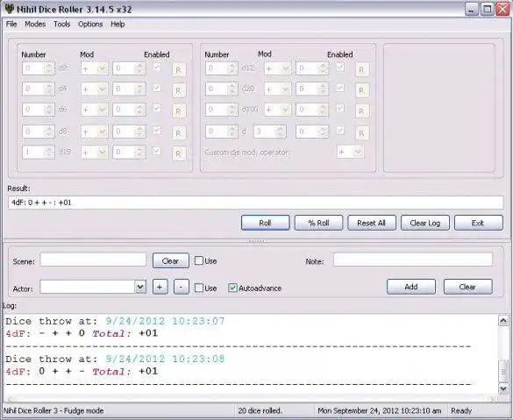Click the d12 Number spinner field
Screen dimensions: 513x420
pyautogui.click(x=222, y=68)
